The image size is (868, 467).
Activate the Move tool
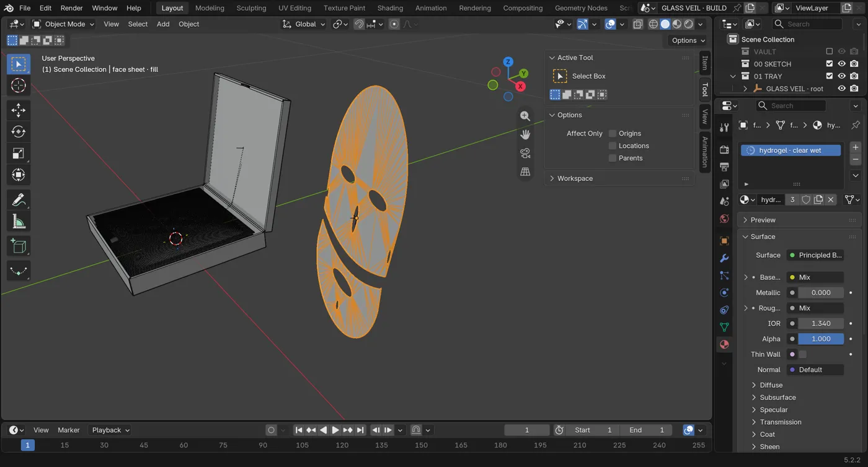[19, 110]
